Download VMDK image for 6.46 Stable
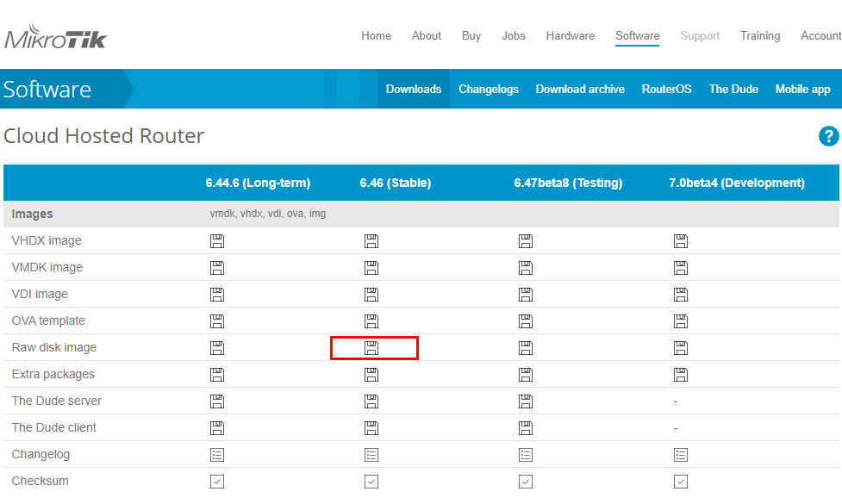Viewport: 842px width, 504px height. tap(371, 268)
